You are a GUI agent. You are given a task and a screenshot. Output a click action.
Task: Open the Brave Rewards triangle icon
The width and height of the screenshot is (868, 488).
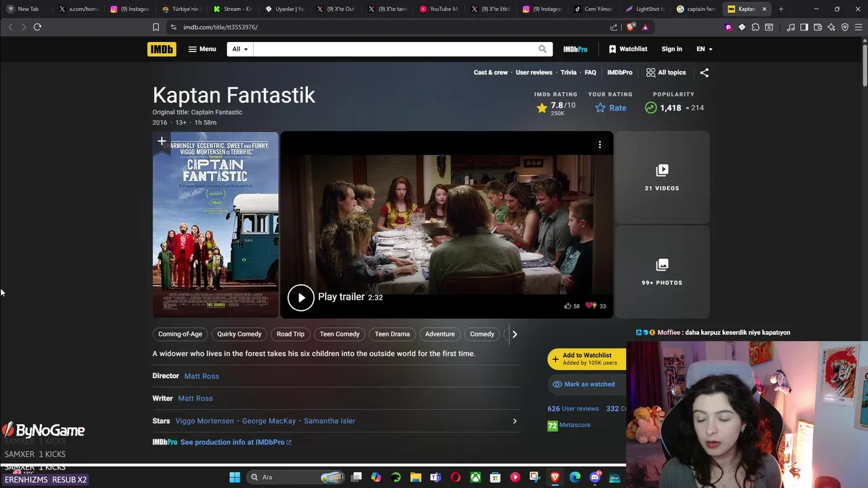(645, 27)
